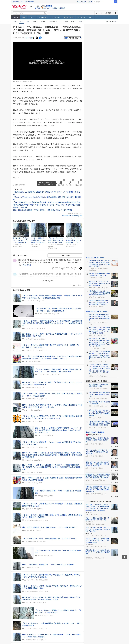Image resolution: width=129 pixels, height=644 pixels.
Task: Click the 購入履歴 button
Action: point(108,13)
